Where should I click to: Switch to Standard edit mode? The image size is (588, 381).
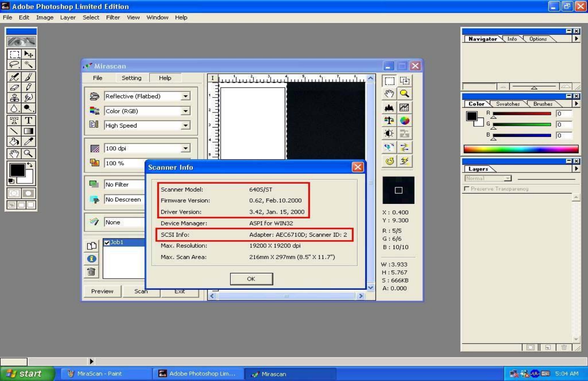(14, 193)
